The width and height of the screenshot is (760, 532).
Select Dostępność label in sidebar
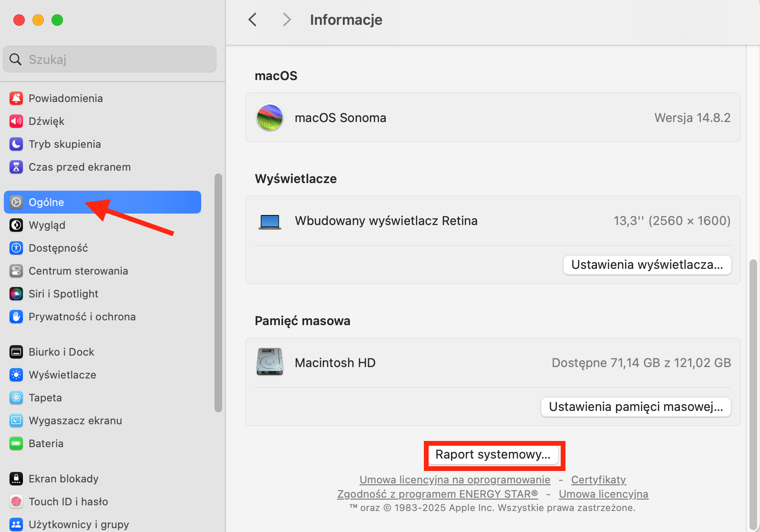click(x=58, y=248)
